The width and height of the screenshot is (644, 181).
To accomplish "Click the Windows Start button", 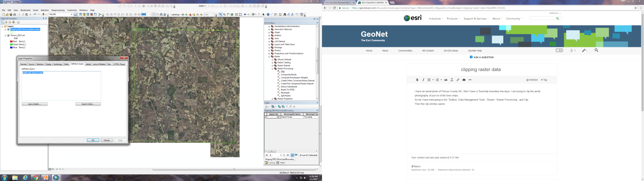I will 4,178.
